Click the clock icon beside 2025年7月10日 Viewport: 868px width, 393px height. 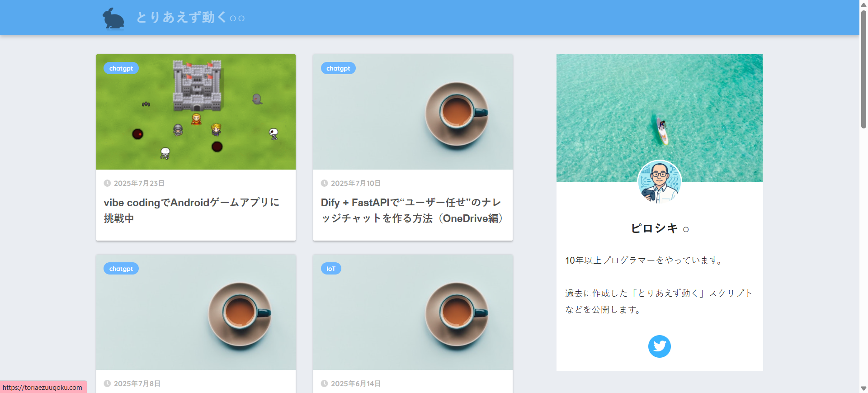coord(324,183)
